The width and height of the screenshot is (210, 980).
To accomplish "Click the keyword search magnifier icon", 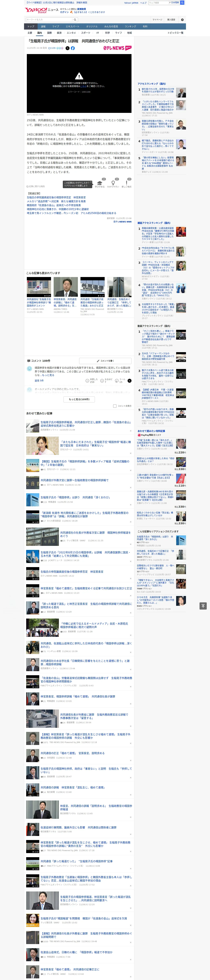I will tap(75, 20).
